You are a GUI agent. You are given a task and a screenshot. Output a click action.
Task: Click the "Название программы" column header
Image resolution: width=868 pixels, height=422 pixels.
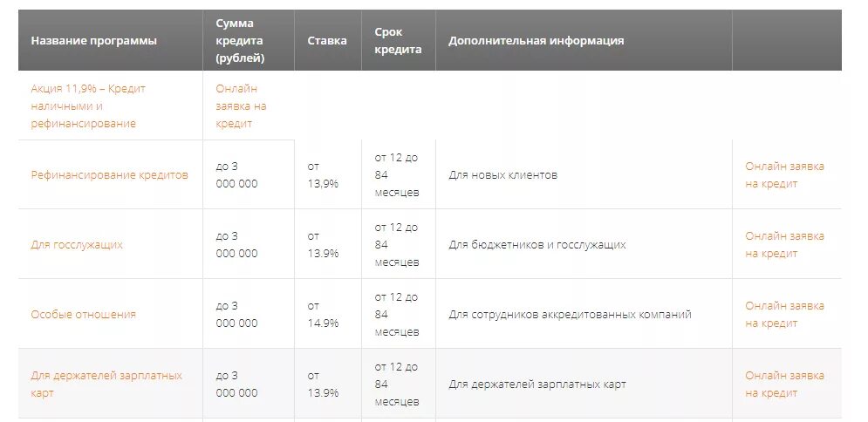point(93,40)
